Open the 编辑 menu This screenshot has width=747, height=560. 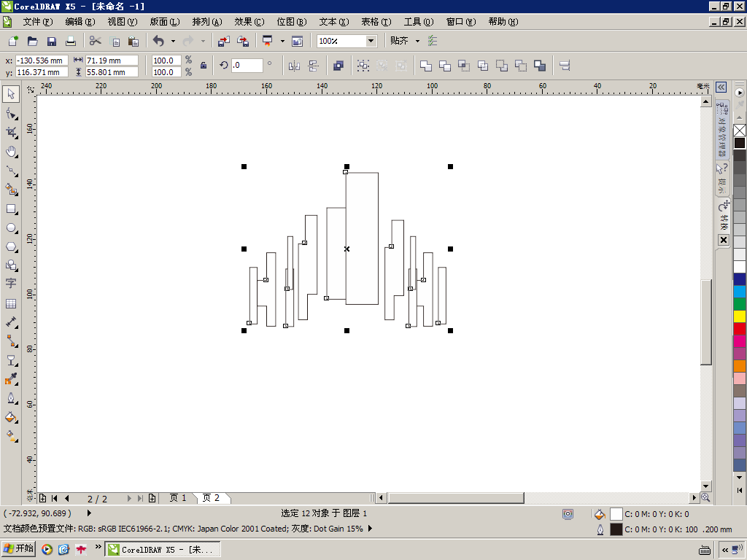coord(80,22)
